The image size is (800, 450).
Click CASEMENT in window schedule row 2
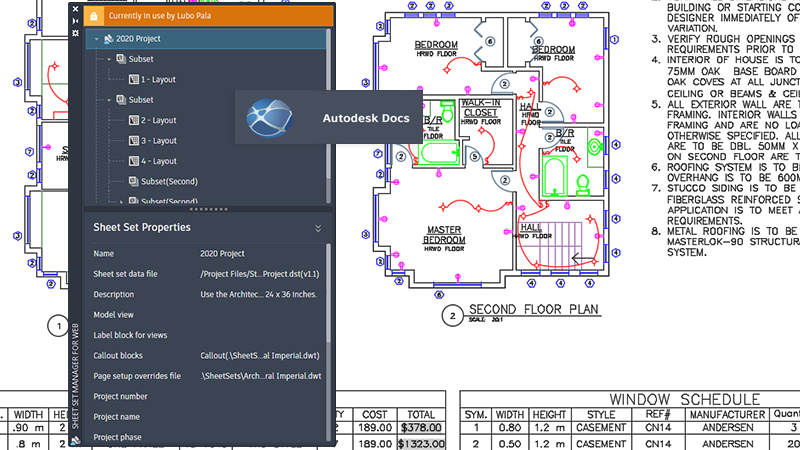point(601,444)
